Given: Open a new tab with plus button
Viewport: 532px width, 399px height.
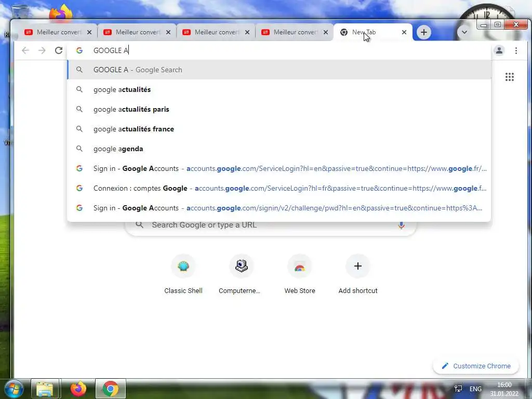Looking at the screenshot, I should click(x=424, y=32).
